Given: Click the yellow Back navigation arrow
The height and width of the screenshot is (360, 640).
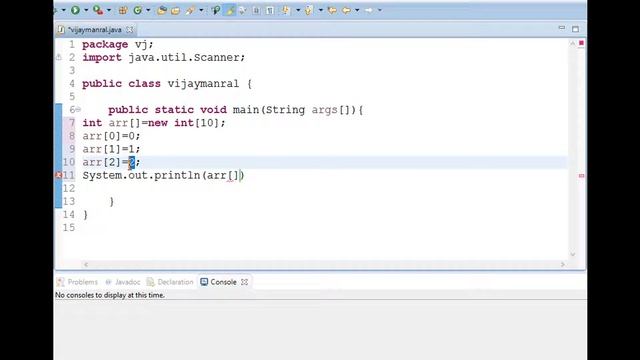Looking at the screenshot, I should click(347, 10).
